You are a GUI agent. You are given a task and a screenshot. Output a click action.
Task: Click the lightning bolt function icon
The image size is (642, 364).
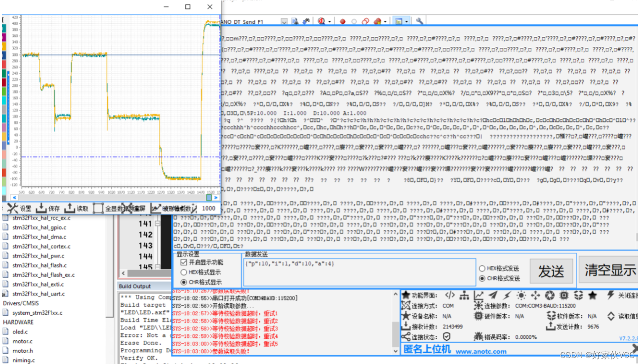(507, 295)
